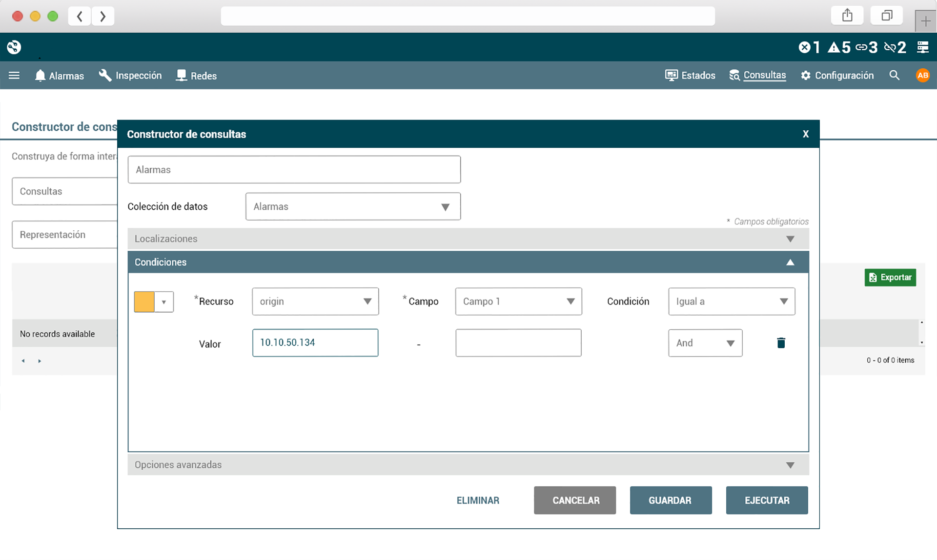Image resolution: width=937 pixels, height=560 pixels.
Task: Go back with browser back arrow
Action: pyautogui.click(x=80, y=16)
